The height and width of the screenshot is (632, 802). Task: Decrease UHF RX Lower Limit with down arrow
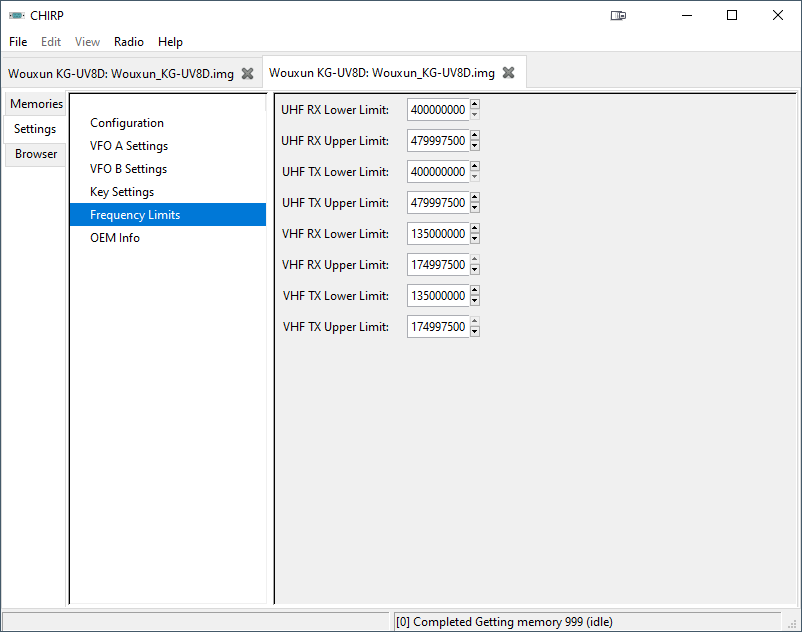[475, 115]
